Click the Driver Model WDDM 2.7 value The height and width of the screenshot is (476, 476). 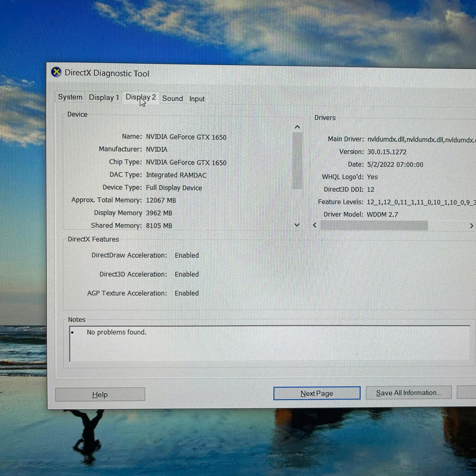[x=382, y=215]
